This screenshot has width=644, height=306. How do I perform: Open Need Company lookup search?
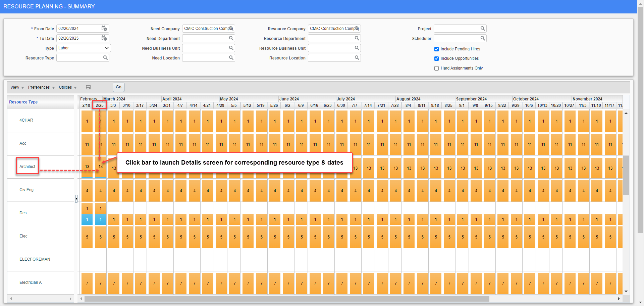[231, 29]
